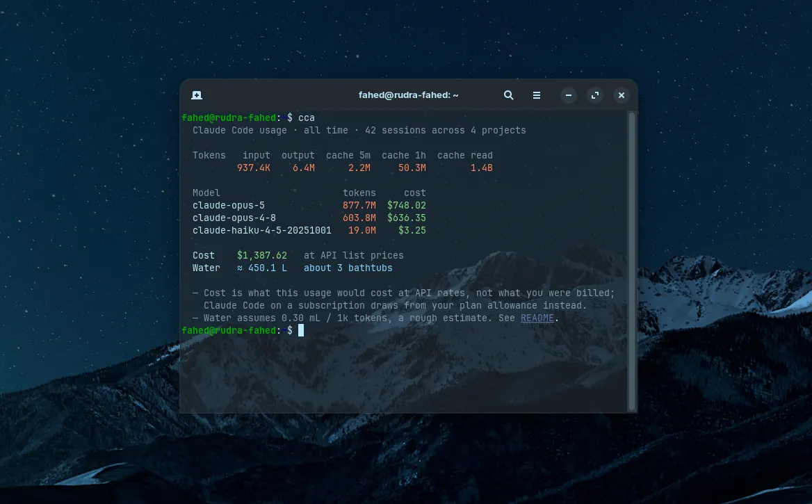This screenshot has height=504, width=812.
Task: Open the terminal hamburger menu
Action: click(x=537, y=95)
